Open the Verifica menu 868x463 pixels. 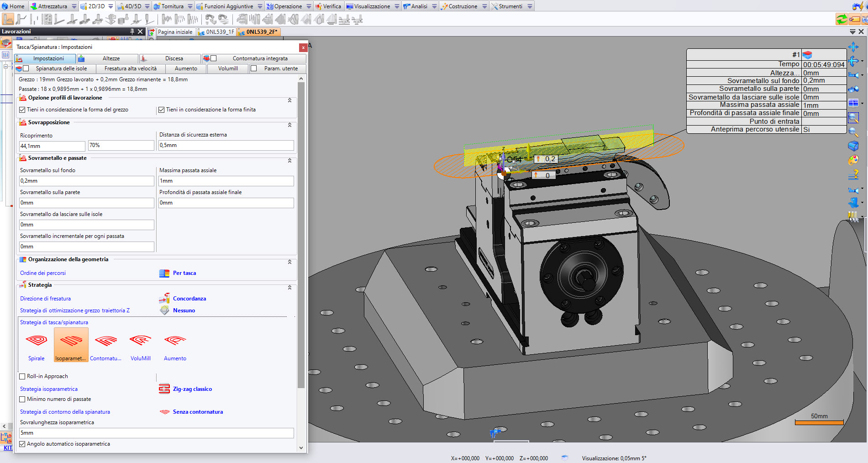328,6
